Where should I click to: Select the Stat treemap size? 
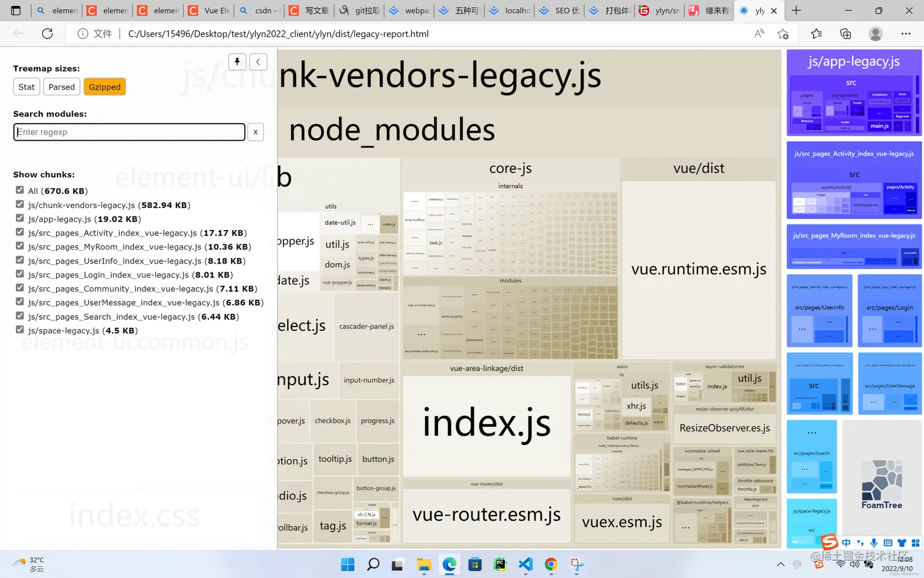coord(26,87)
